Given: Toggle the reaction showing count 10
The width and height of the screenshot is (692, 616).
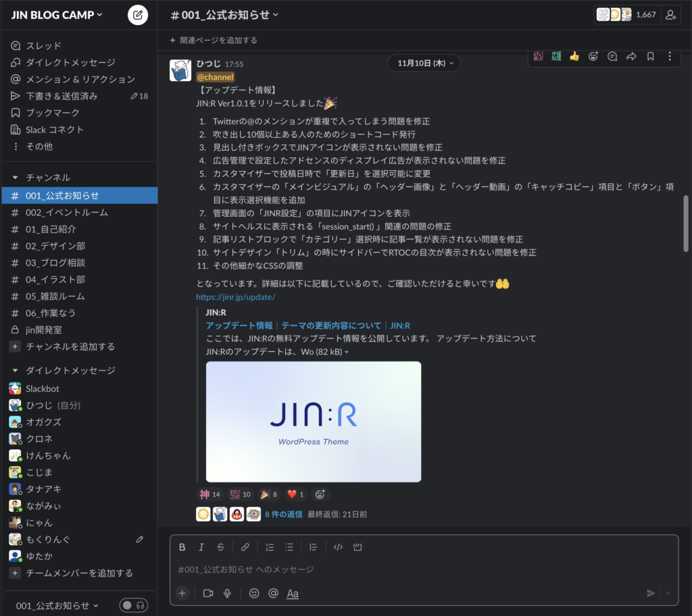Looking at the screenshot, I should click(x=240, y=494).
